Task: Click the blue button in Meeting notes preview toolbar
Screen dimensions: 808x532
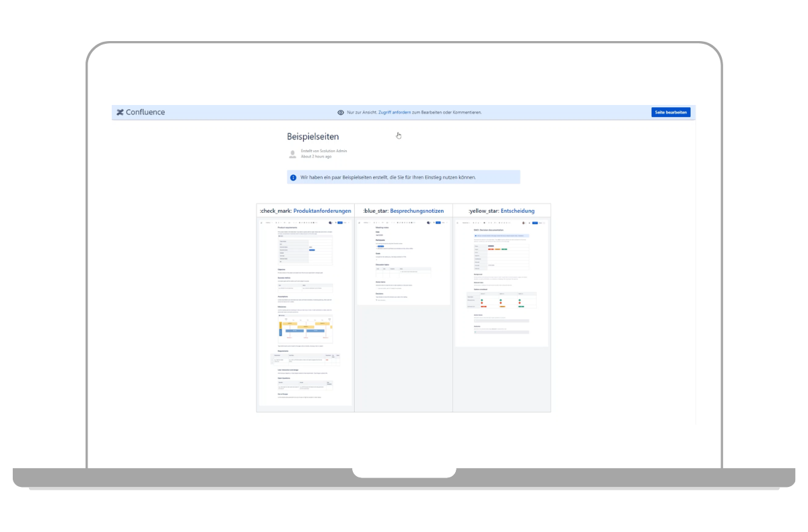Action: (438, 222)
